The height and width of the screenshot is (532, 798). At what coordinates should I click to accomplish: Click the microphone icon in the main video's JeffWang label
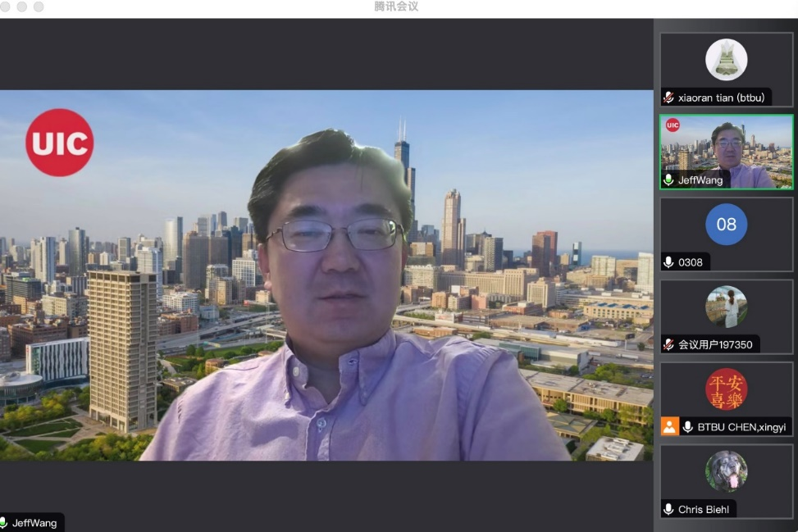[x=4, y=523]
